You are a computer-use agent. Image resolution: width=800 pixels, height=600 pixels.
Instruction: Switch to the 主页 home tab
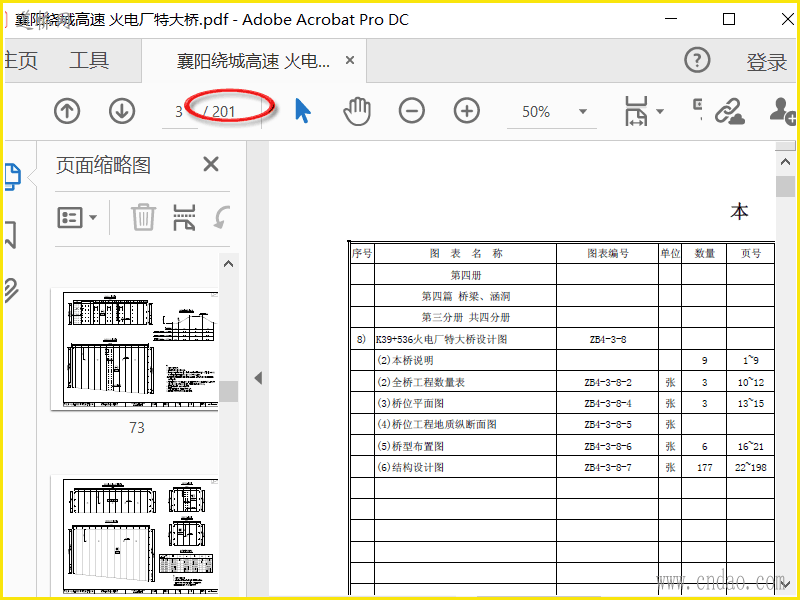click(x=21, y=61)
